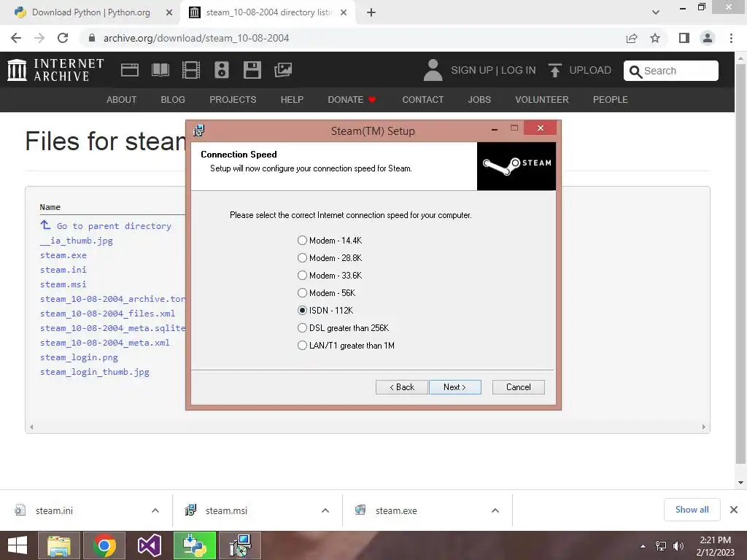Open Internet Archive texts book icon
Screen dimensions: 747x560
click(x=160, y=70)
